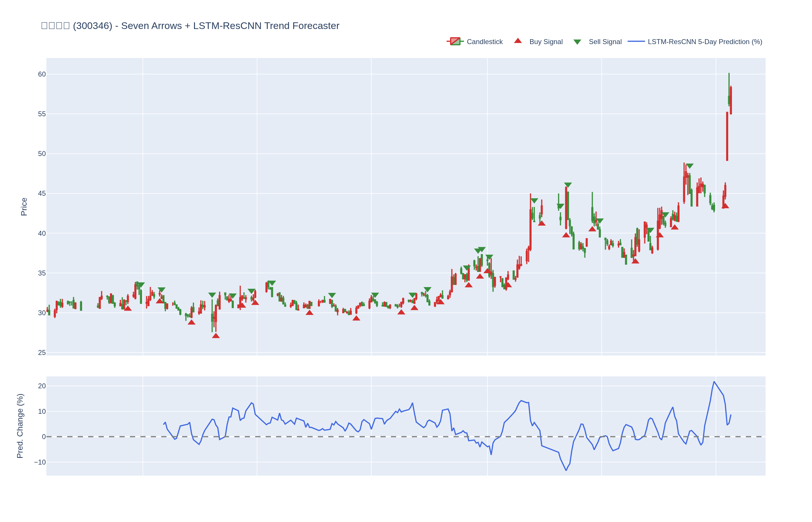Screen dimensions: 812x522
Task: Click the red Buy Signal triangle in legend
Action: point(518,41)
